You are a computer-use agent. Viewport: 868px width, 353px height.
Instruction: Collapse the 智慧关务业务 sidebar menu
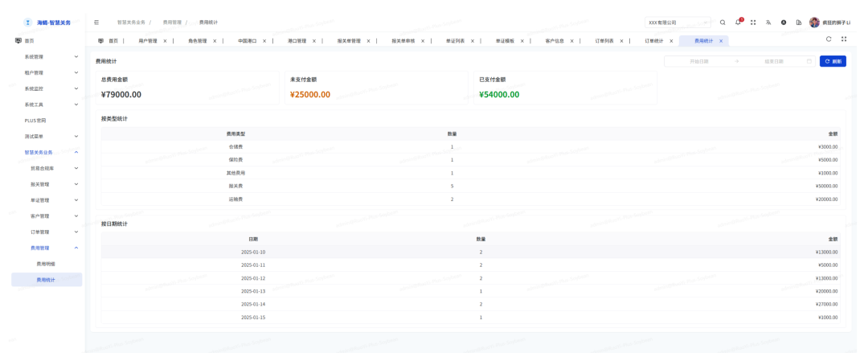click(x=47, y=153)
